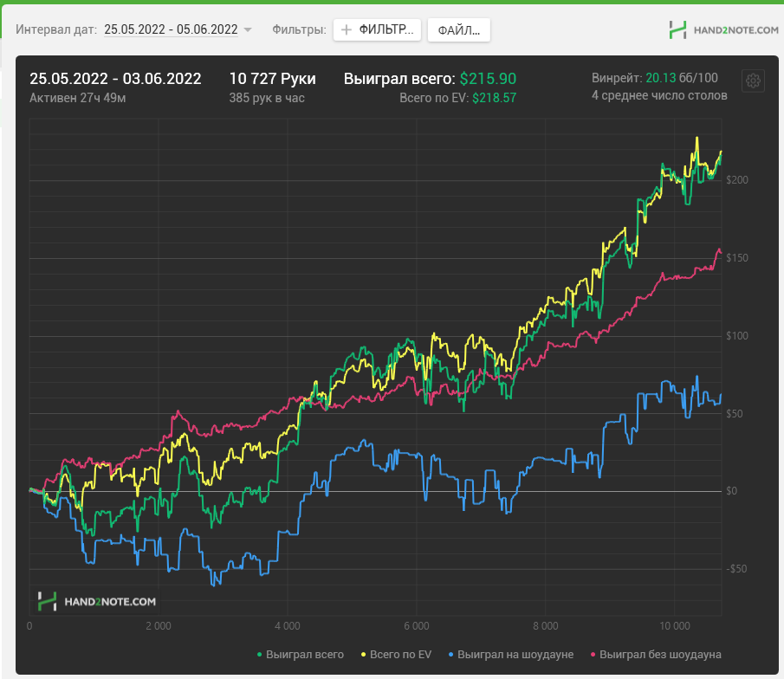Open the 25.05.2022 - 05.06.2022 date range selector
This screenshot has height=679, width=784.
click(x=171, y=29)
